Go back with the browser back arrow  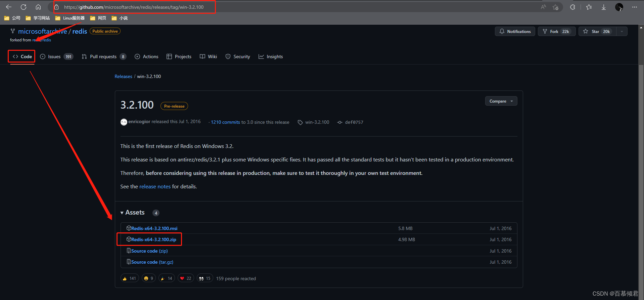coord(9,7)
